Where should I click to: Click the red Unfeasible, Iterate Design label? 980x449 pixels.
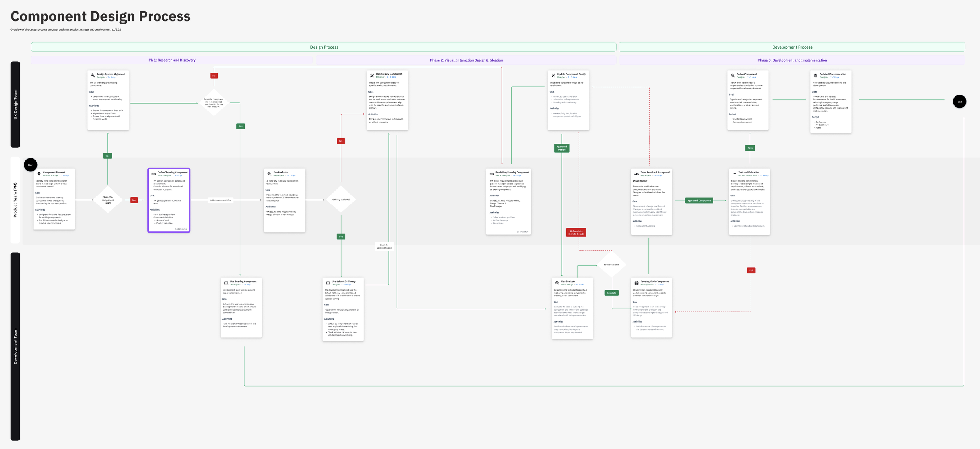pyautogui.click(x=576, y=233)
